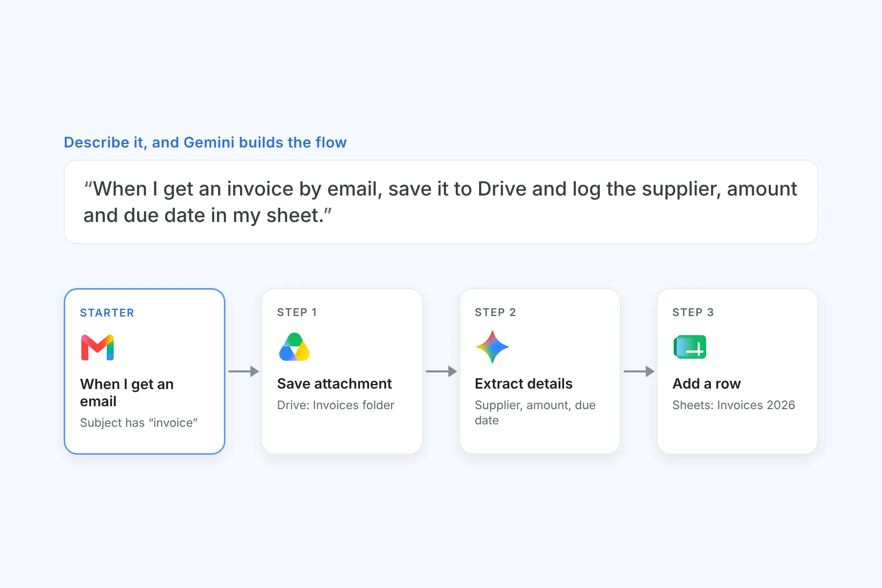Click the Sheets add-row icon in Step 3
This screenshot has height=588, width=882.
pos(690,347)
